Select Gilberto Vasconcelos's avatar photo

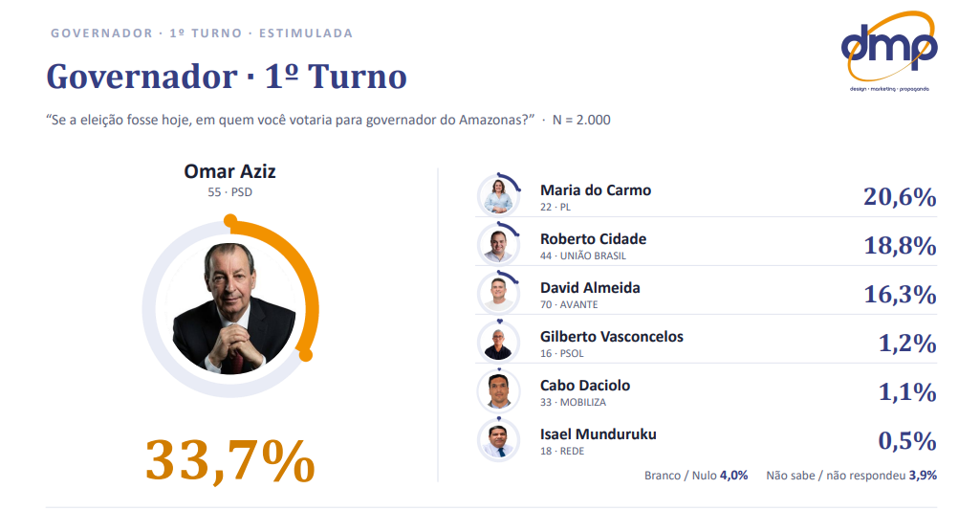pos(499,343)
